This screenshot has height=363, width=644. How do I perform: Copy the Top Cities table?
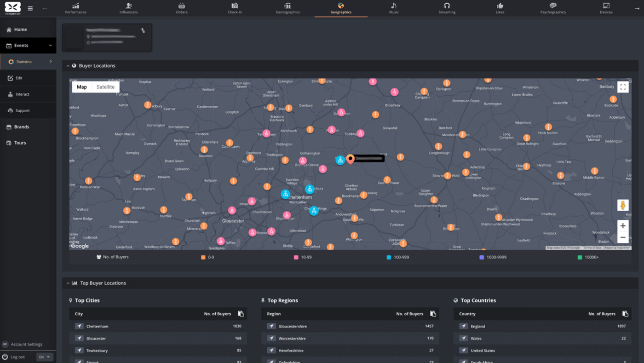click(x=241, y=313)
